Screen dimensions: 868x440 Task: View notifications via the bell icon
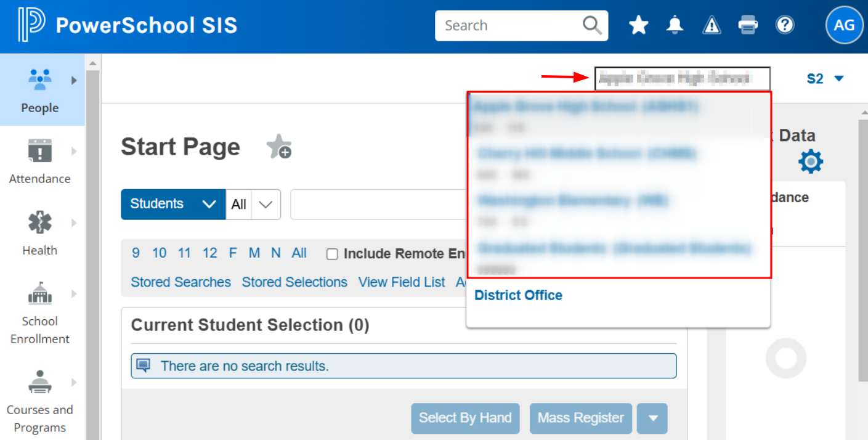click(x=675, y=25)
